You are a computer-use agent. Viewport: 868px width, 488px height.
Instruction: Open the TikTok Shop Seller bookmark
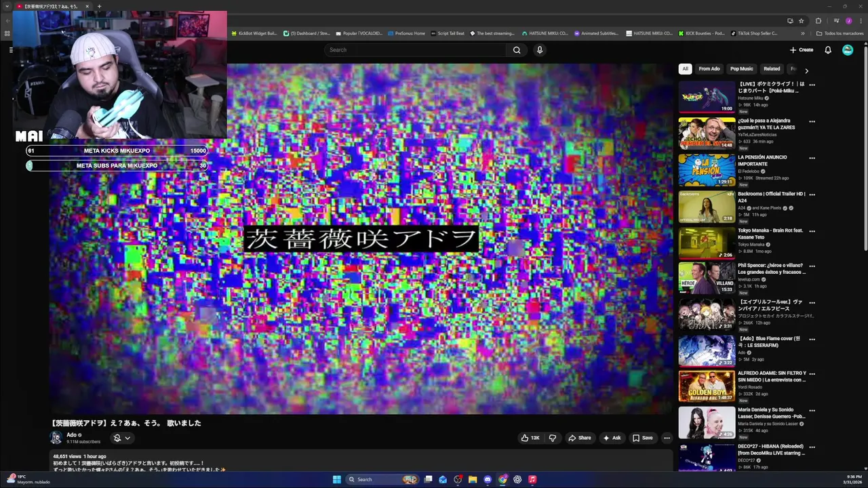pos(754,33)
